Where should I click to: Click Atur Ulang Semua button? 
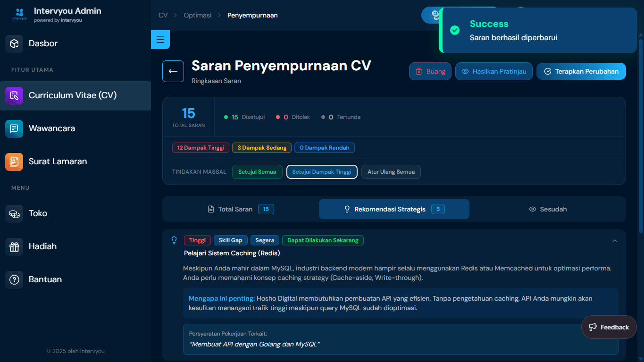pyautogui.click(x=391, y=172)
